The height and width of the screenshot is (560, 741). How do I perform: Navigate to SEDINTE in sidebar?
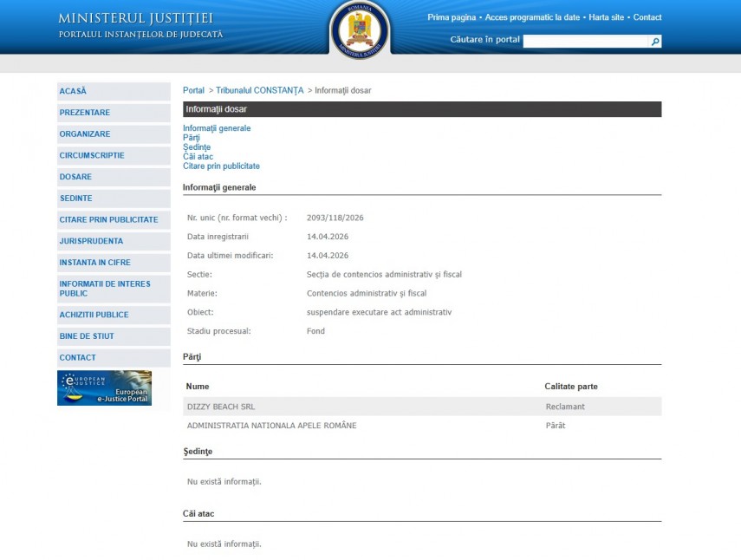pyautogui.click(x=75, y=199)
